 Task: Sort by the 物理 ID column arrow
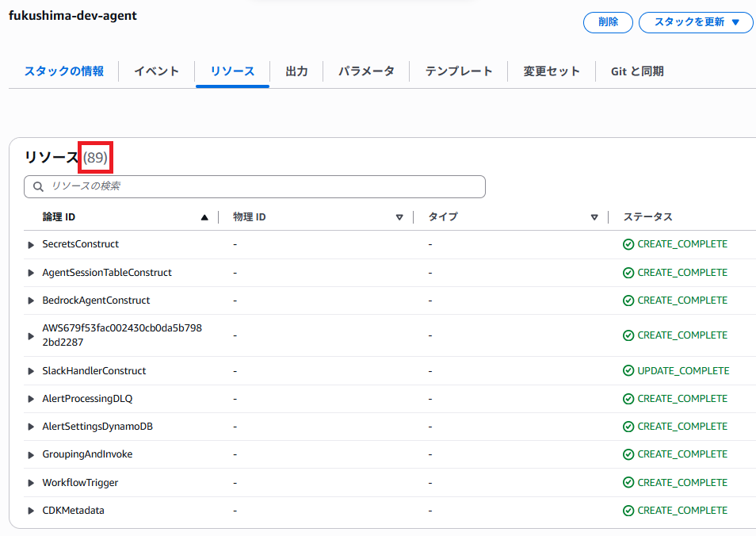[399, 217]
